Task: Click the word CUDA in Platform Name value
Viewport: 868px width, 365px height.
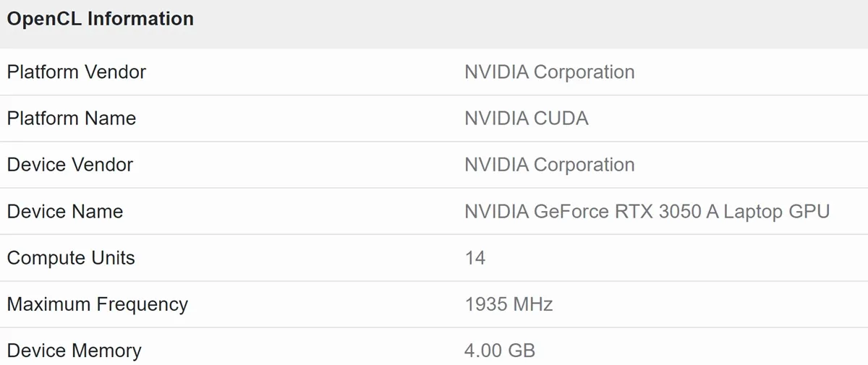Action: click(x=561, y=119)
